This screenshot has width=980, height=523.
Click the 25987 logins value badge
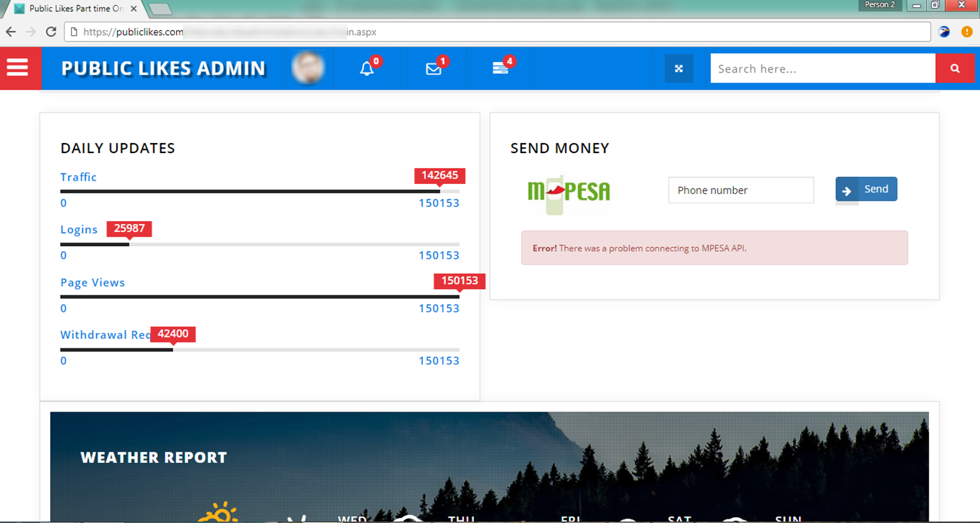pyautogui.click(x=129, y=228)
